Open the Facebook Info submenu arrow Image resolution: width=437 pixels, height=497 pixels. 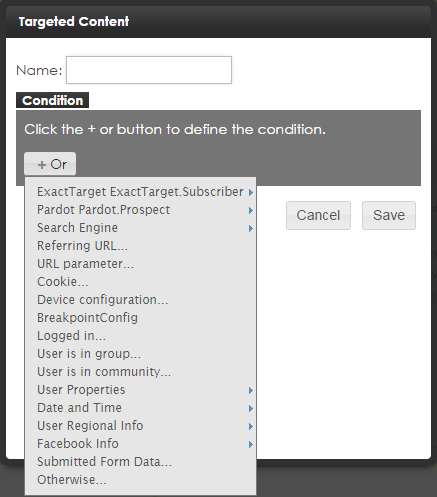(x=251, y=444)
